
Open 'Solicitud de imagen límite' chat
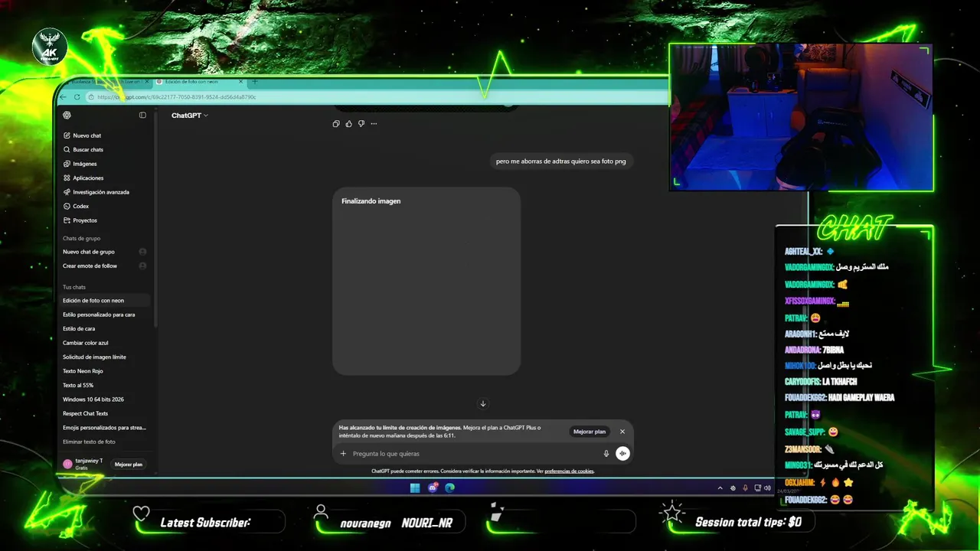(106, 357)
